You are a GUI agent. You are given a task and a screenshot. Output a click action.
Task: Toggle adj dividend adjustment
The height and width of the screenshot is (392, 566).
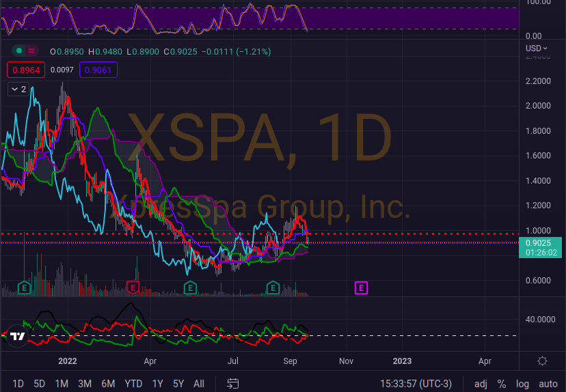(481, 384)
